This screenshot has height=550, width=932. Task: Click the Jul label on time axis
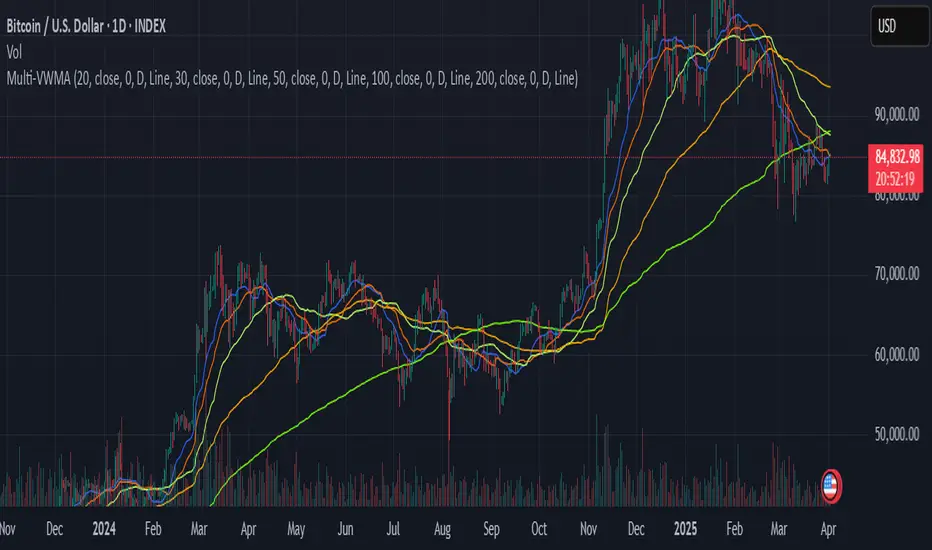pyautogui.click(x=393, y=529)
